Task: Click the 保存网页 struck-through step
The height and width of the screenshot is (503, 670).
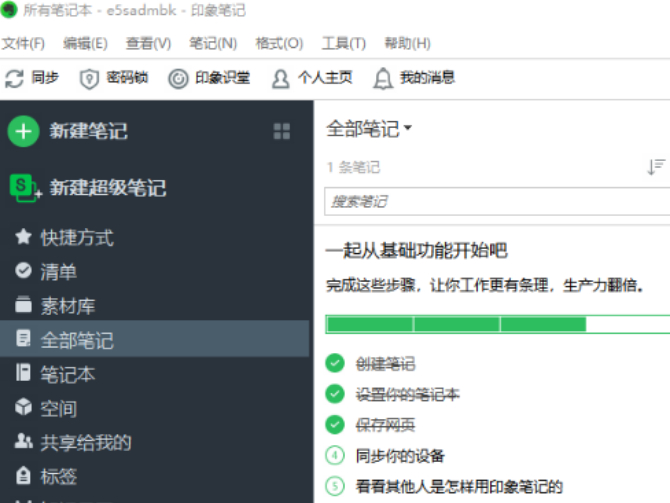Action: (x=385, y=425)
